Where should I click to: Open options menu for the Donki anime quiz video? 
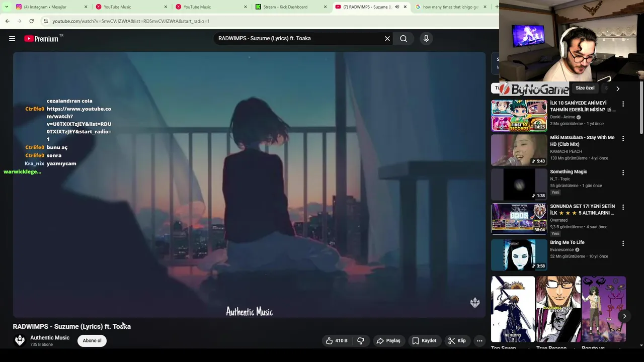coord(623,104)
